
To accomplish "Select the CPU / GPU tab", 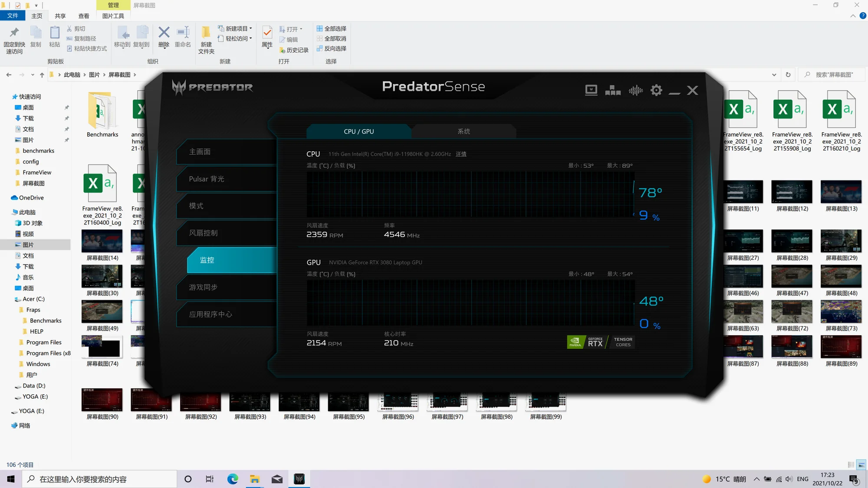I will coord(358,131).
